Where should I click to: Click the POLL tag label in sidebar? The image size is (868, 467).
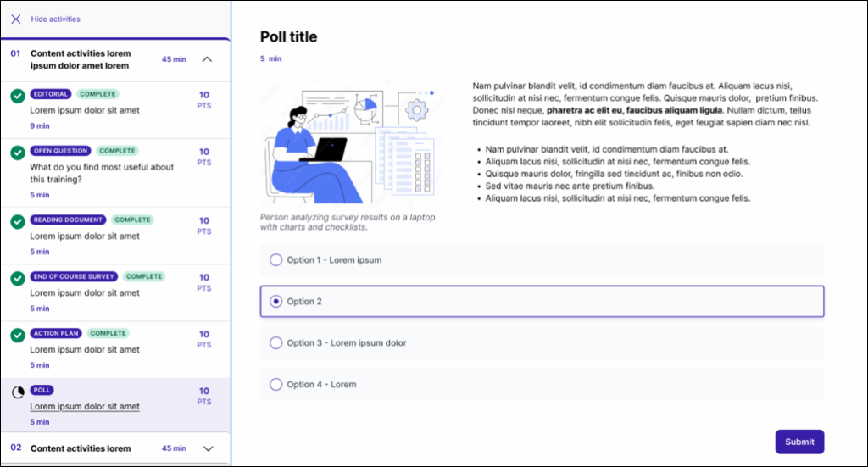point(42,391)
